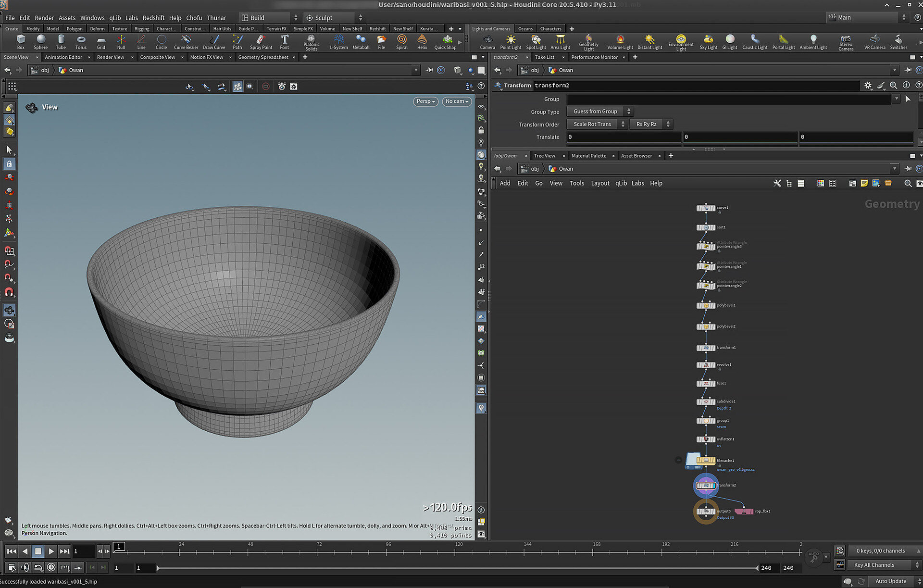Viewport: 923px width, 588px height.
Task: Click the Key All Channels button
Action: click(x=873, y=565)
